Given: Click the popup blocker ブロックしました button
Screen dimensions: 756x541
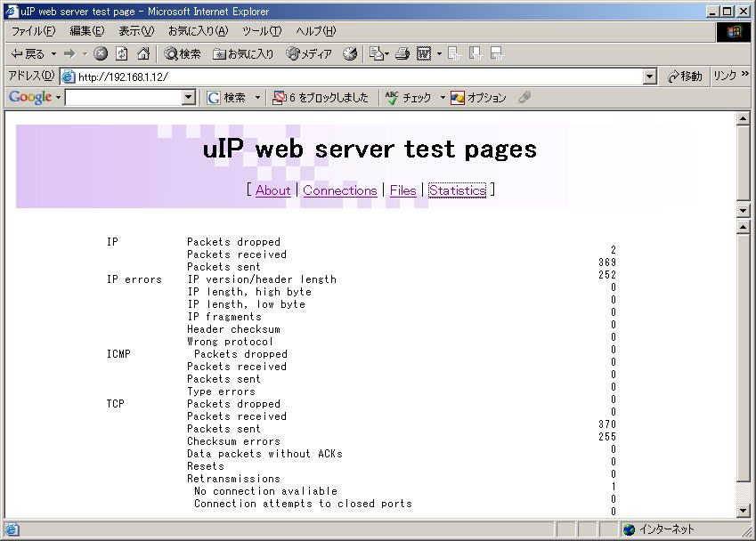Looking at the screenshot, I should [x=320, y=98].
